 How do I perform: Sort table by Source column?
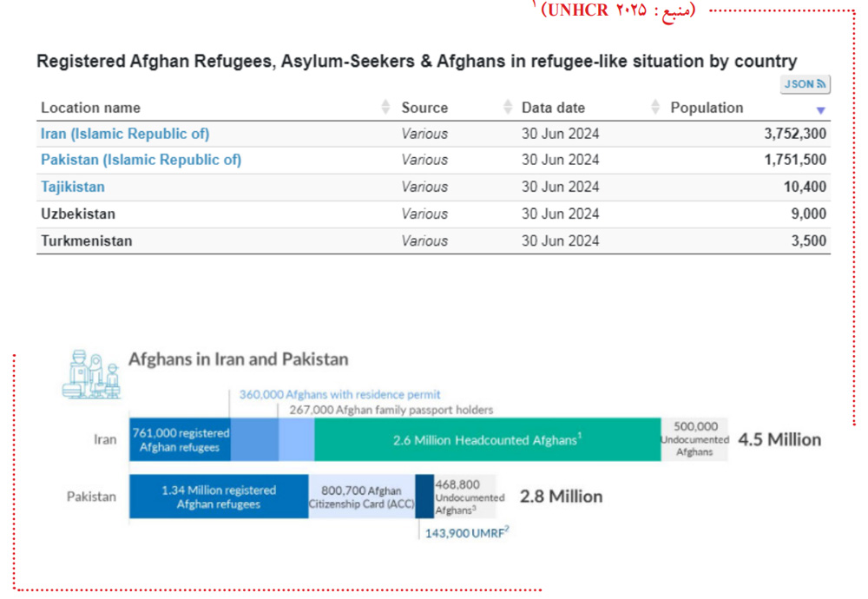point(508,107)
